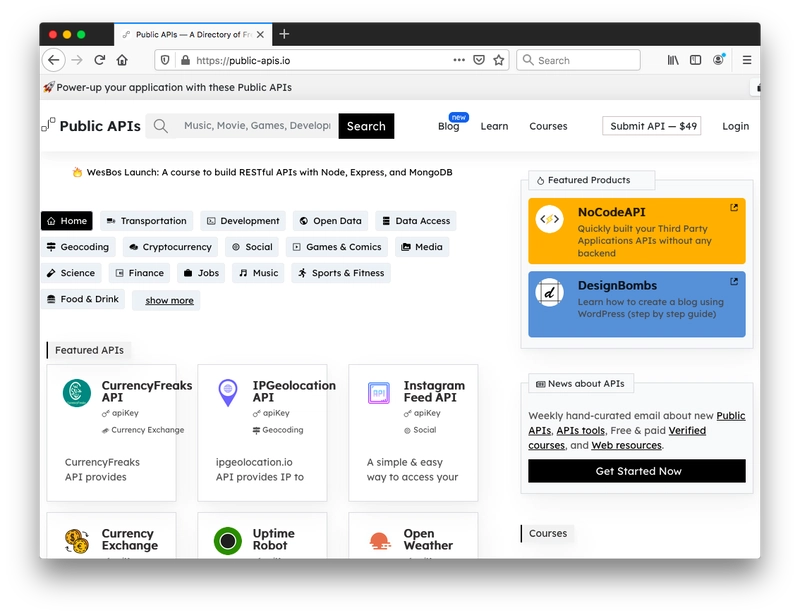Bookmark this page with the star icon
This screenshot has width=800, height=615.
[x=498, y=60]
